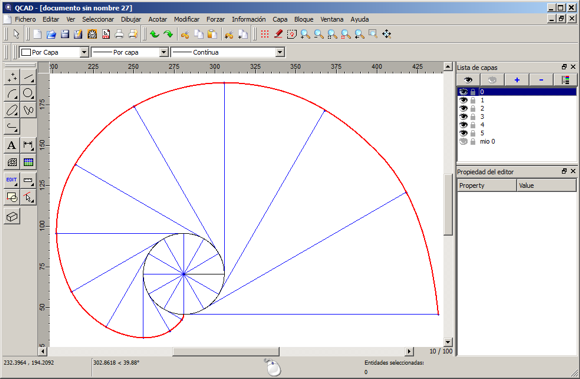Screen dimensions: 580x379
Task: Select the hatch fill tool
Action: click(12, 162)
